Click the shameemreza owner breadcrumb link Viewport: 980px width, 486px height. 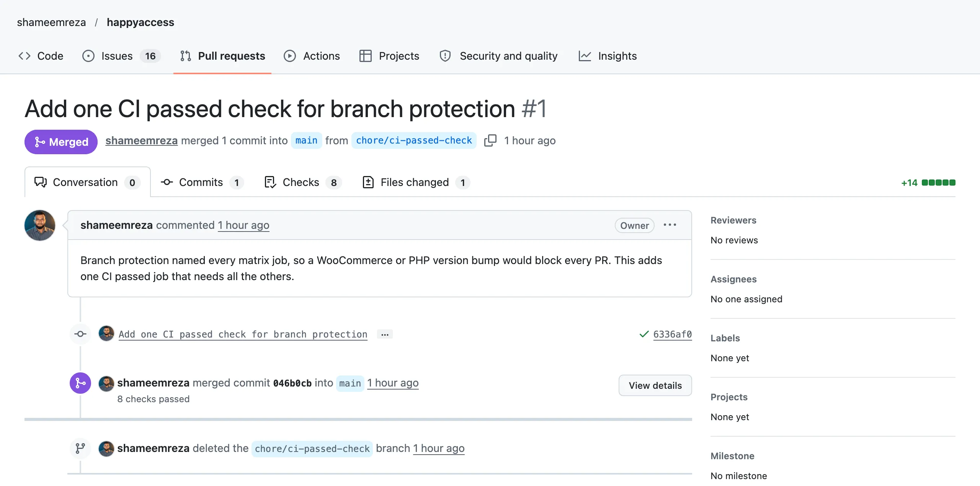pyautogui.click(x=51, y=22)
